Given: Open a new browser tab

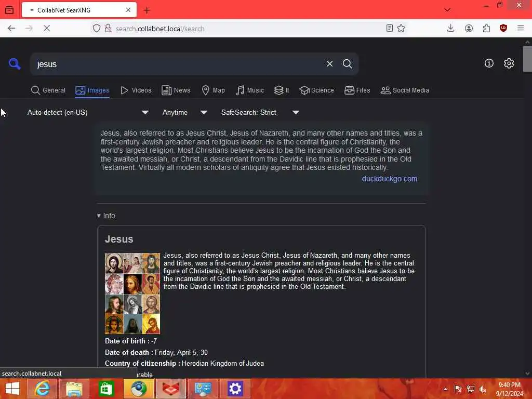Looking at the screenshot, I should click(x=147, y=10).
